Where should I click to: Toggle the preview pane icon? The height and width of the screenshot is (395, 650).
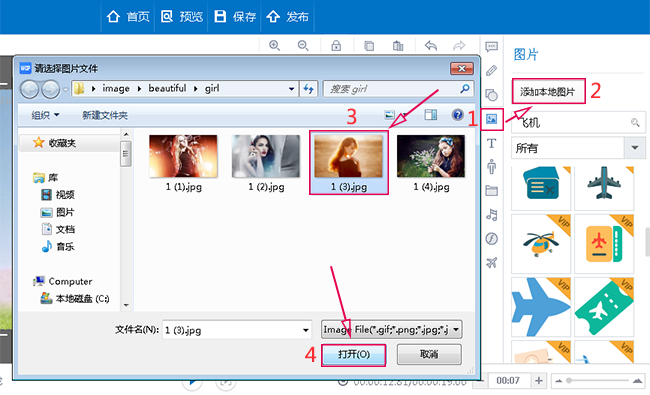click(431, 114)
